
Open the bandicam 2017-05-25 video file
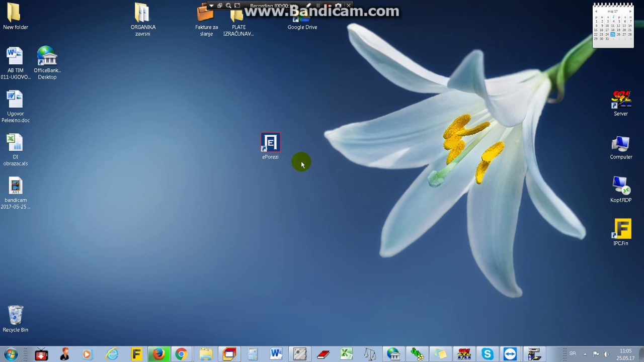[15, 193]
